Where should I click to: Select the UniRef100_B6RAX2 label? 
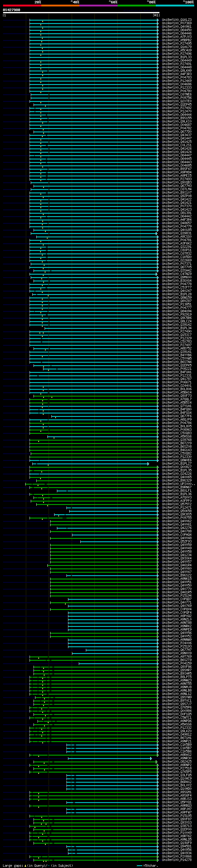(177, 782)
